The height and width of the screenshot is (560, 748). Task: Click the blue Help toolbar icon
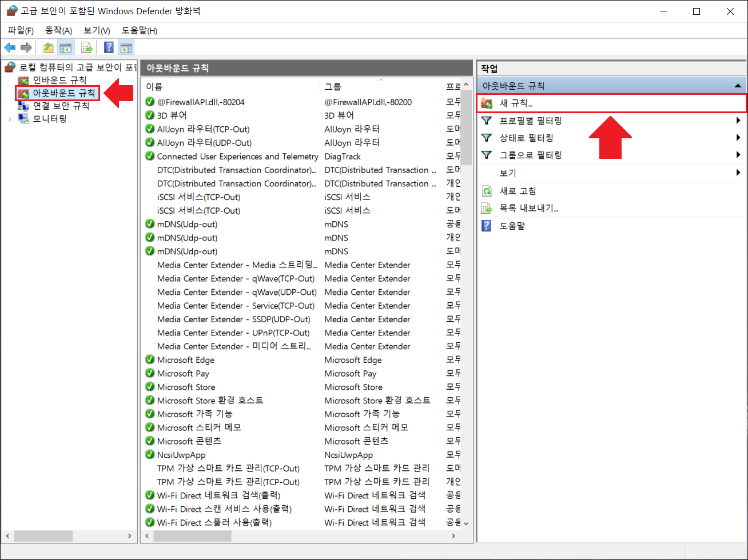pyautogui.click(x=109, y=47)
